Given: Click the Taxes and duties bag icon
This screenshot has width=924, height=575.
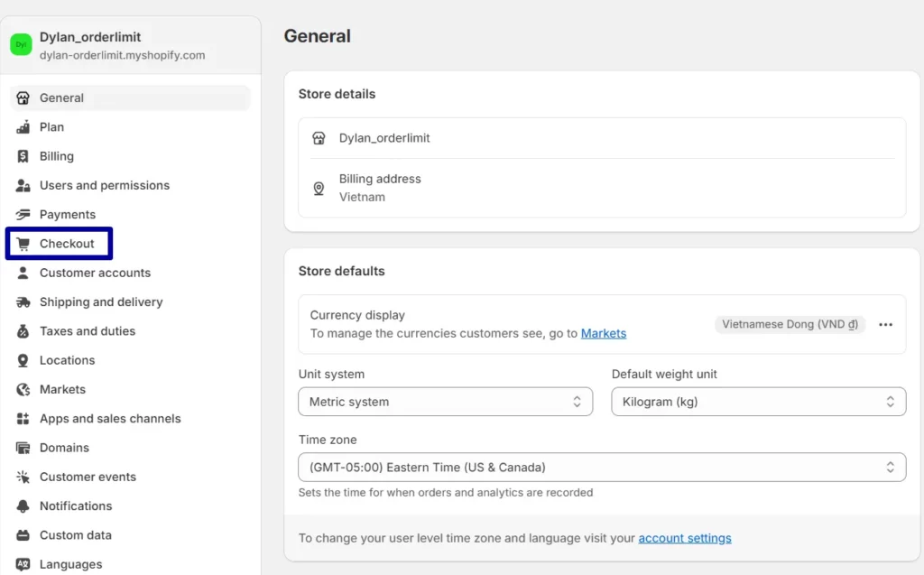Looking at the screenshot, I should point(23,331).
